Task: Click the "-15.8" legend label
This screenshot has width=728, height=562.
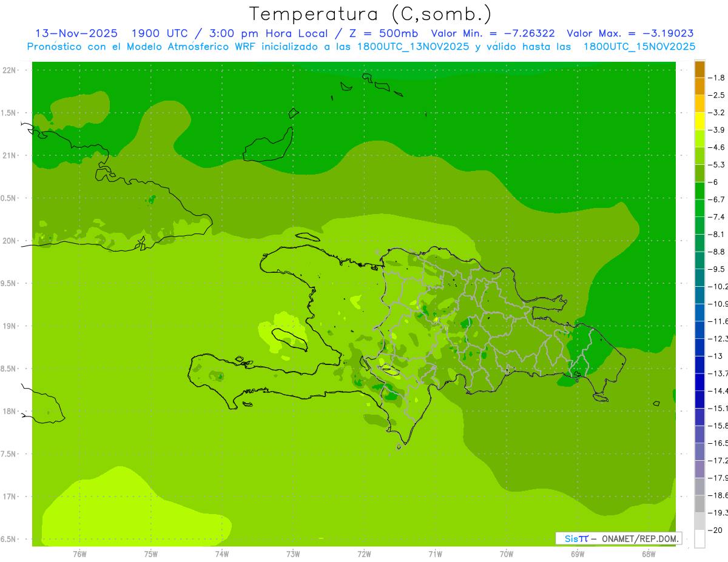Action: (x=718, y=426)
